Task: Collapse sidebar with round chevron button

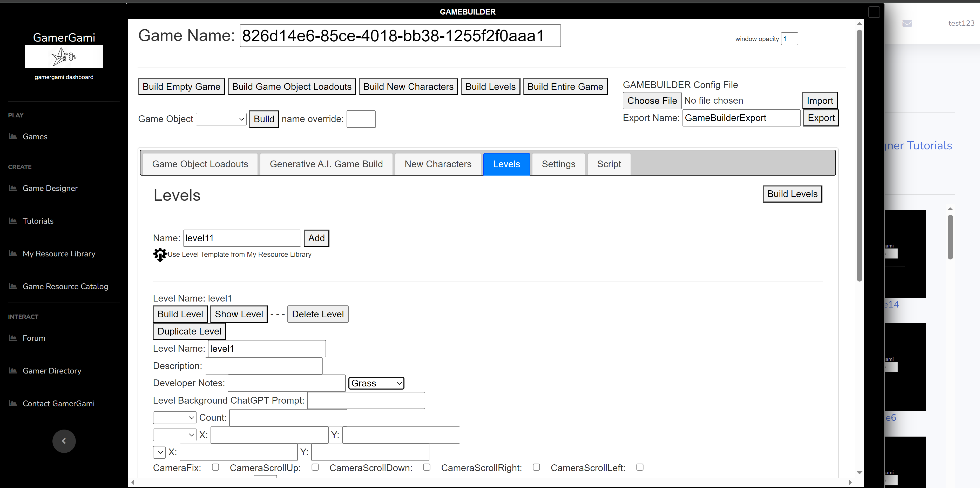Action: 64,441
